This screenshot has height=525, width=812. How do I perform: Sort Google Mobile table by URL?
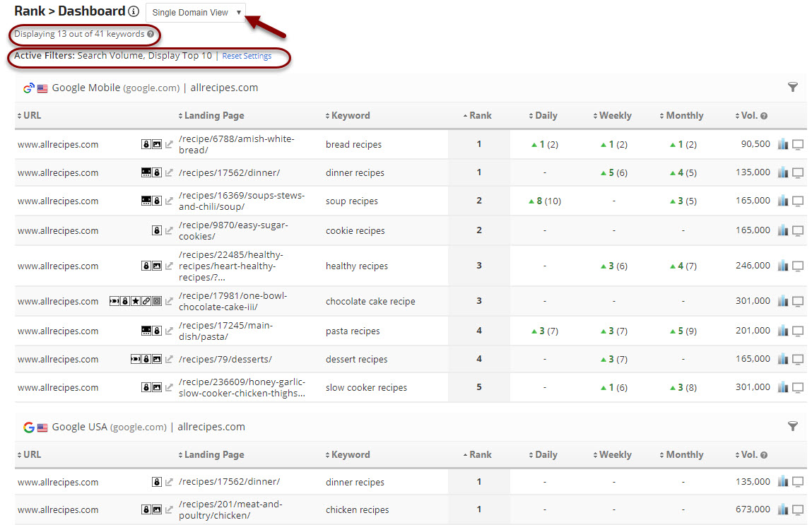29,115
